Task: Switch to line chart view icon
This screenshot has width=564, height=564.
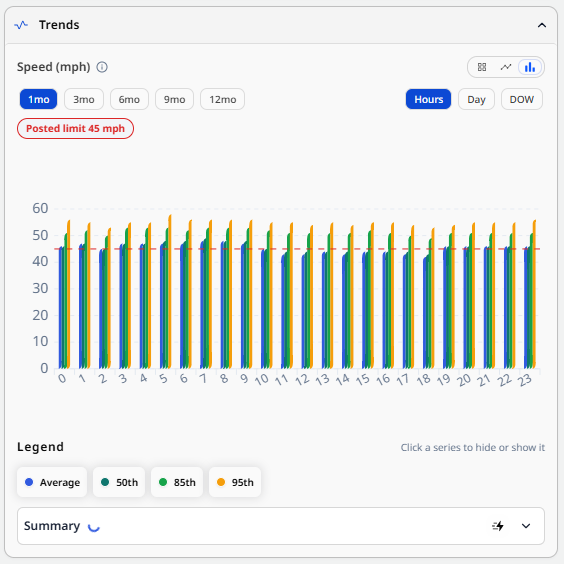Action: click(506, 67)
